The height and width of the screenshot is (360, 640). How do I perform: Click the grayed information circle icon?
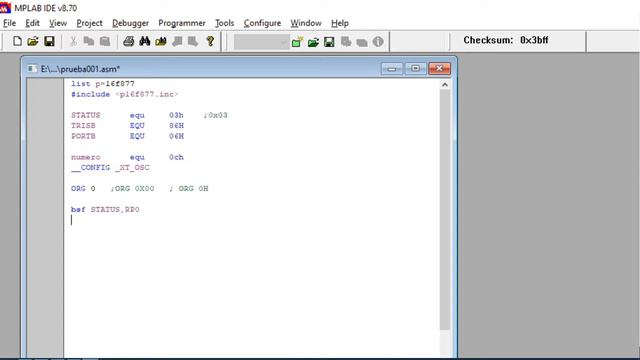click(378, 41)
